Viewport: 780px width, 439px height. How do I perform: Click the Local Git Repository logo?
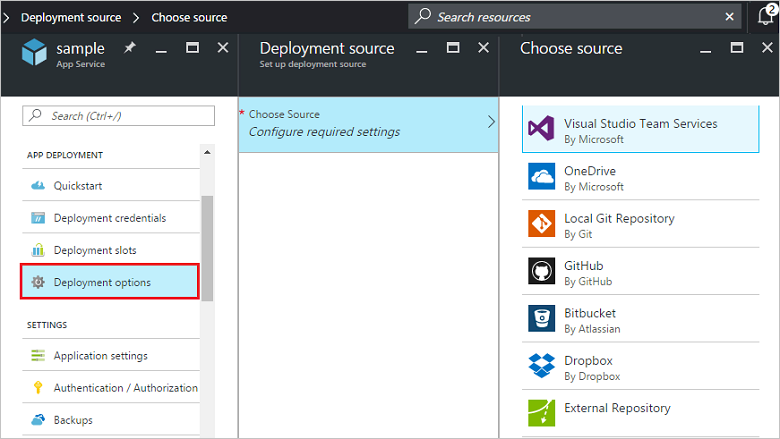541,223
